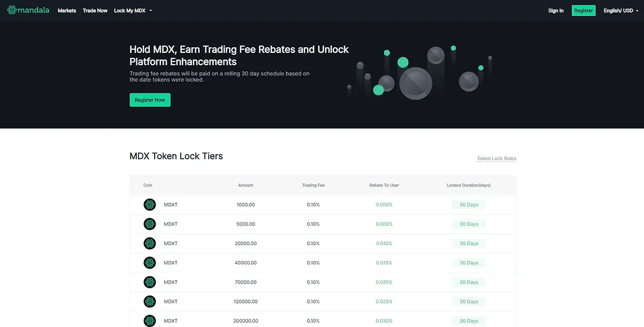Click the MDXT coin icon in the 5000.00 row
644x327 pixels.
point(150,224)
